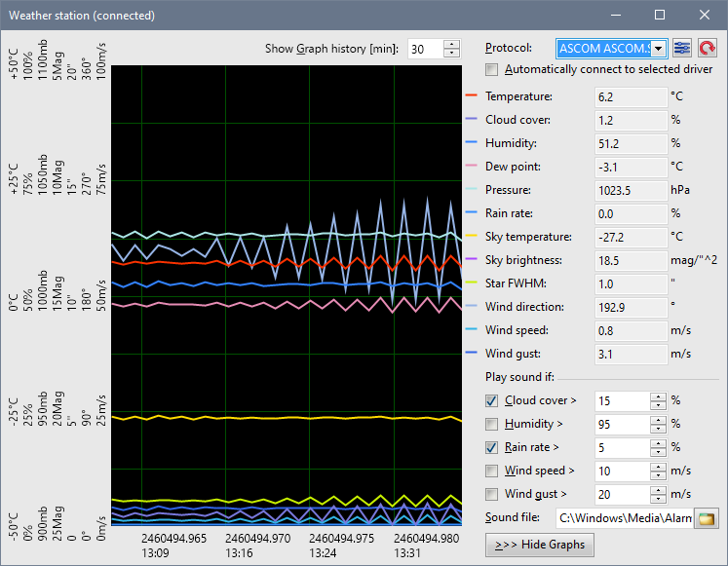
Task: Decrease the Wind gust threshold value
Action: 658,499
